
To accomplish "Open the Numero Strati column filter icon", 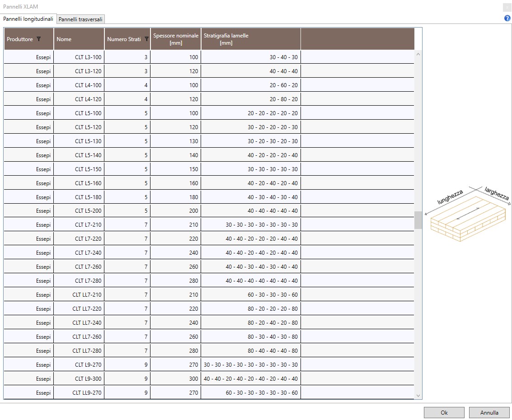I will (x=146, y=39).
